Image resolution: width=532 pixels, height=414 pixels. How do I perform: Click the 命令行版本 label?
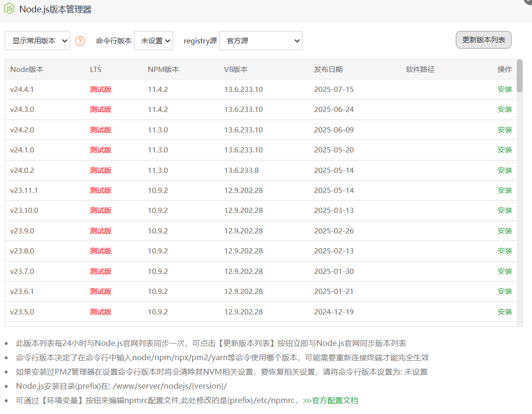114,40
